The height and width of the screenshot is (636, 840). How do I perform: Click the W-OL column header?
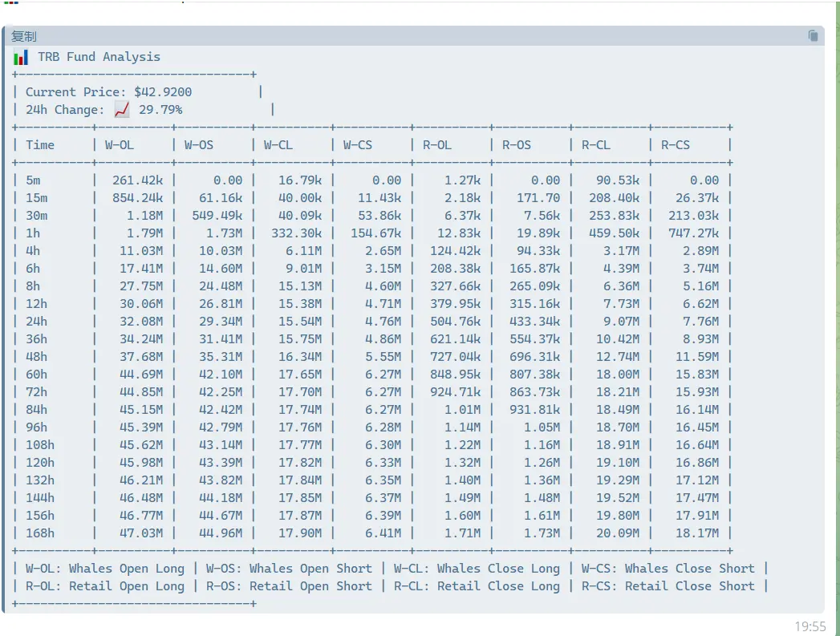coord(120,145)
